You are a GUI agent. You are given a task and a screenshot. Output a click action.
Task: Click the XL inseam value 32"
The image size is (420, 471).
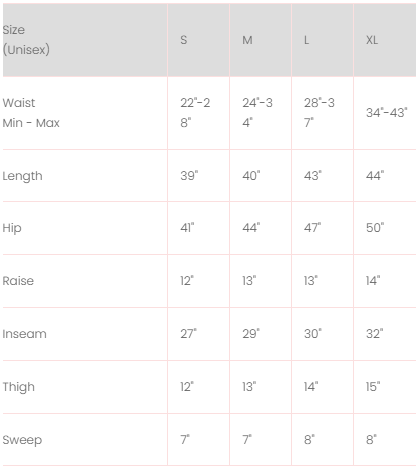pyautogui.click(x=375, y=334)
